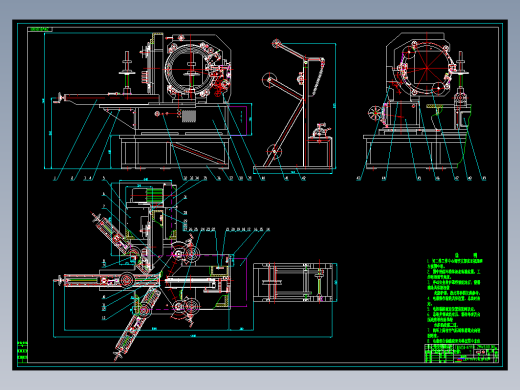Click the diagonal arm pointing down in plan view
The height and width of the screenshot is (390, 520).
pos(137,323)
